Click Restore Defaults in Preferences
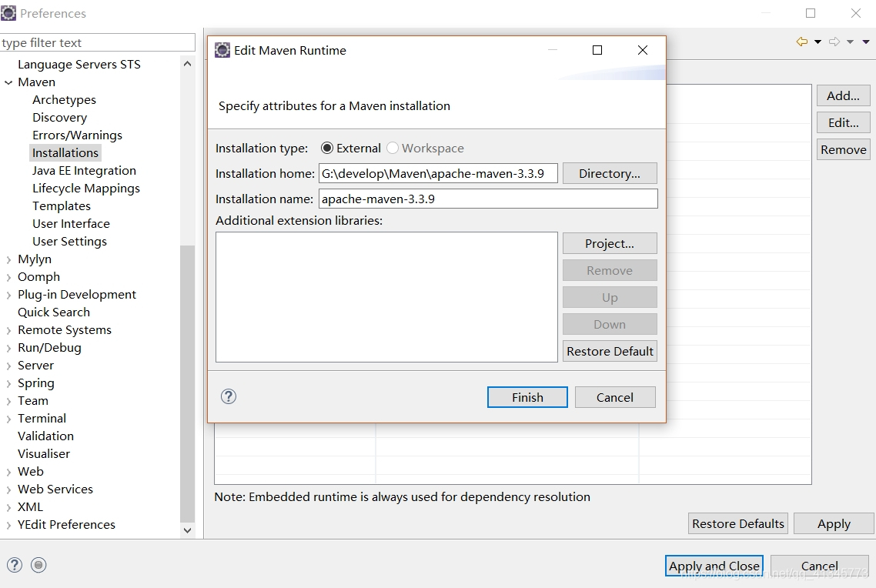This screenshot has height=588, width=876. point(738,524)
